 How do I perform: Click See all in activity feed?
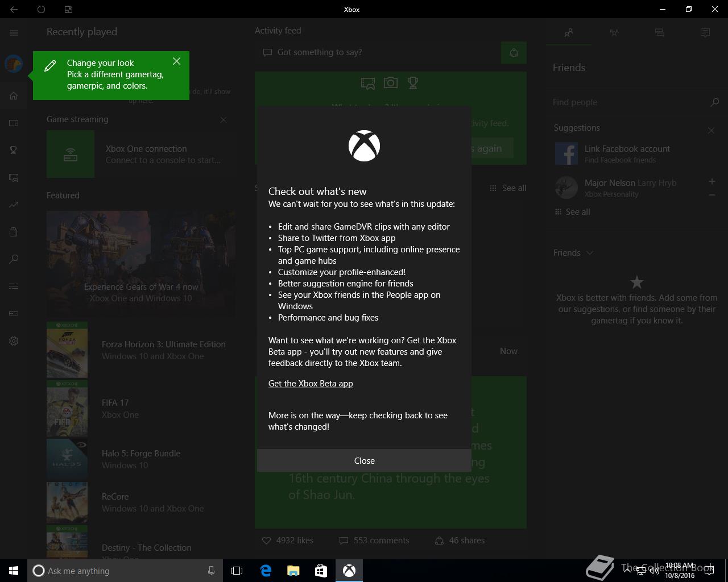point(508,188)
